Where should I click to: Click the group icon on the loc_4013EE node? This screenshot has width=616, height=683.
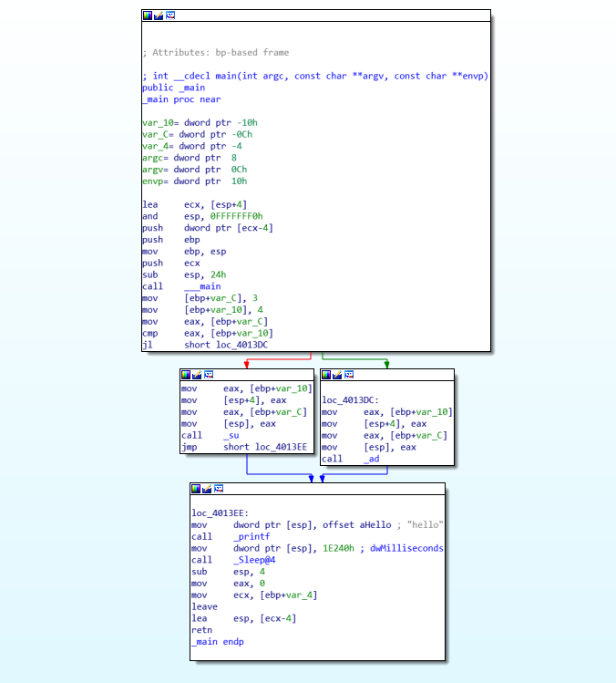[219, 489]
